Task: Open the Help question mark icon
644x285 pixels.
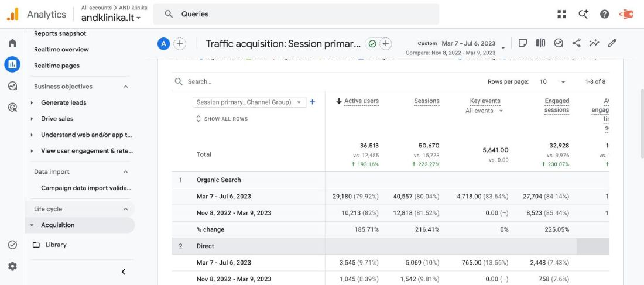Action: [604, 14]
